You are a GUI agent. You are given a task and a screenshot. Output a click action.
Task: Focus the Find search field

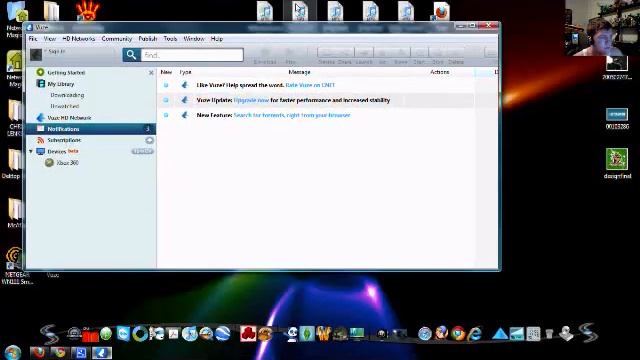(x=192, y=55)
